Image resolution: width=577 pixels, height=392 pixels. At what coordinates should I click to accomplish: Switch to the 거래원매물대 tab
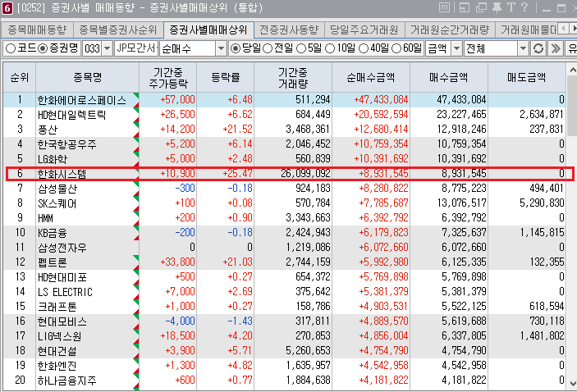(x=529, y=30)
